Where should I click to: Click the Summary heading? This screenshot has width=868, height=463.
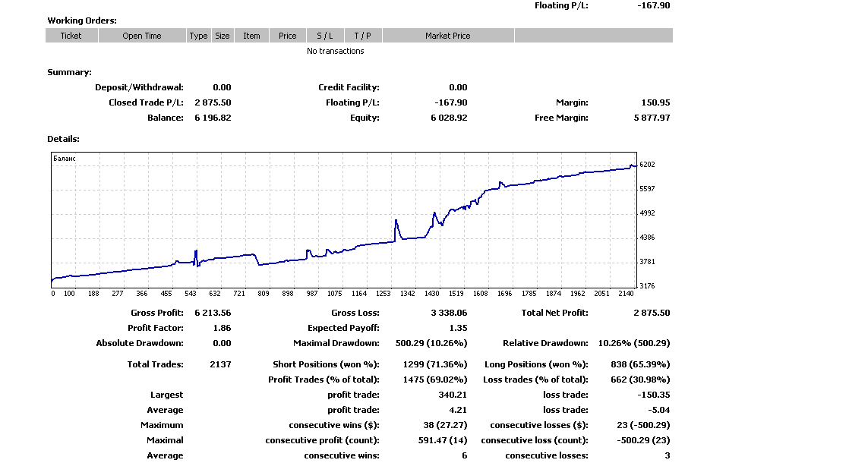69,72
